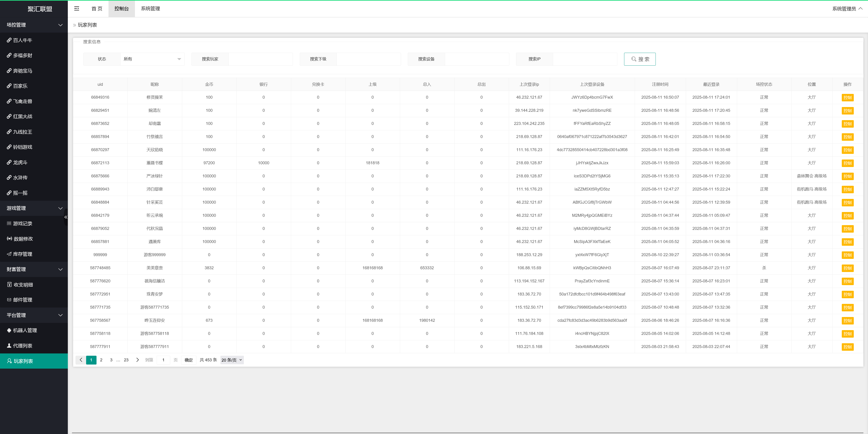The width and height of the screenshot is (868, 434).
Task: Open the 状态 dropdown showing 所有
Action: click(152, 59)
